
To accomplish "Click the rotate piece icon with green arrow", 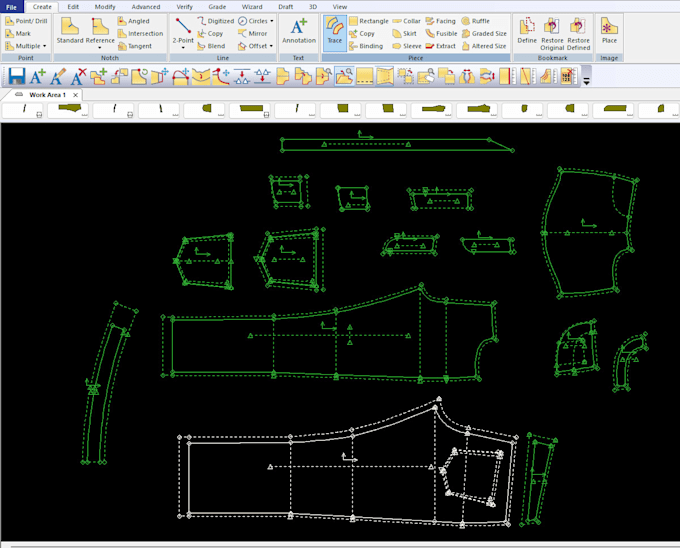I will (x=139, y=76).
